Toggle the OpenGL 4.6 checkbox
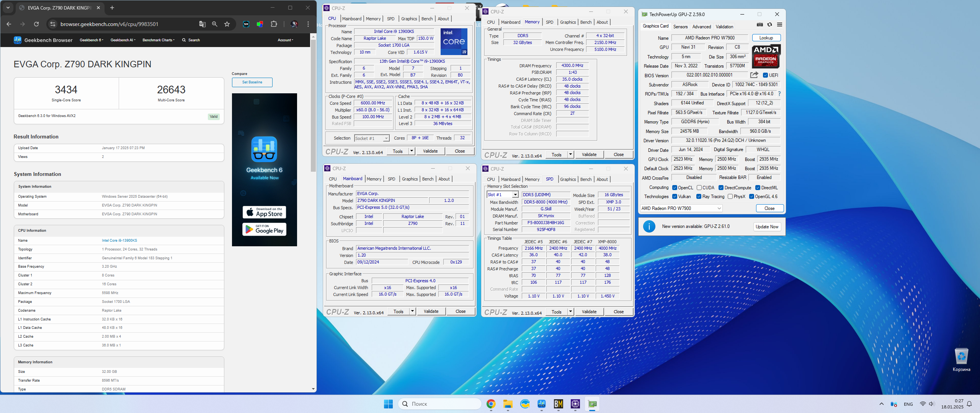The height and width of the screenshot is (413, 980). [751, 197]
